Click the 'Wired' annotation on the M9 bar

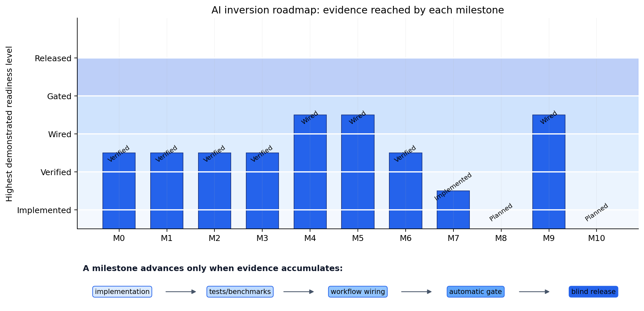(548, 118)
